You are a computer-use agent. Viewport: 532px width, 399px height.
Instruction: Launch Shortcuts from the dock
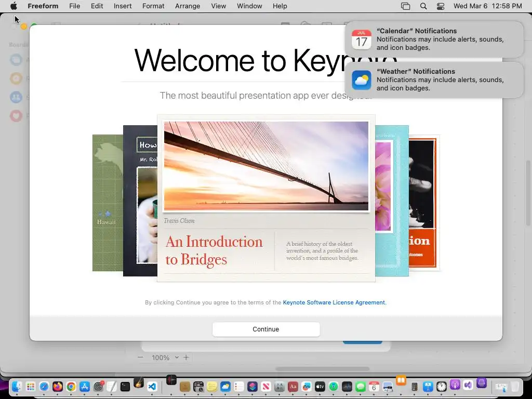(252, 387)
